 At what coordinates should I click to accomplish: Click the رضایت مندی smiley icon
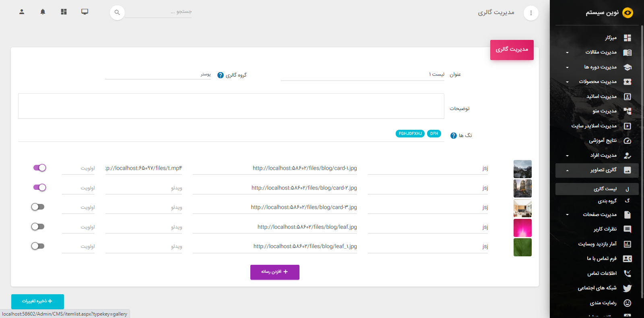pyautogui.click(x=627, y=303)
